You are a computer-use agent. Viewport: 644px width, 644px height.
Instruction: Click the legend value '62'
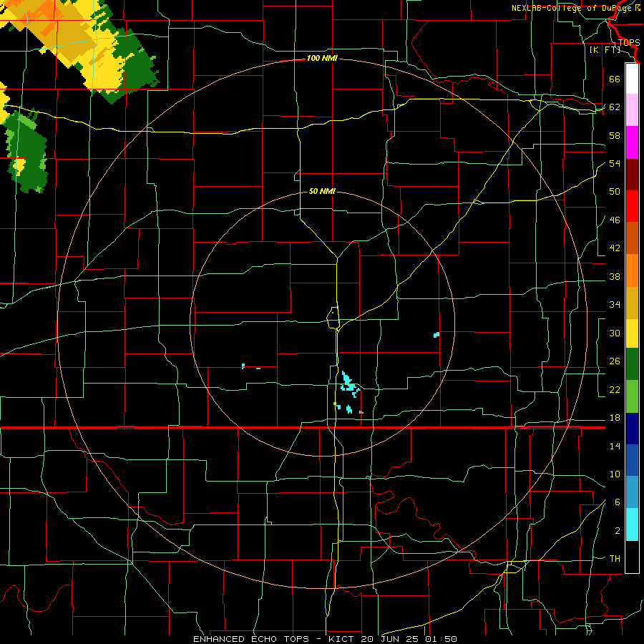[x=615, y=107]
